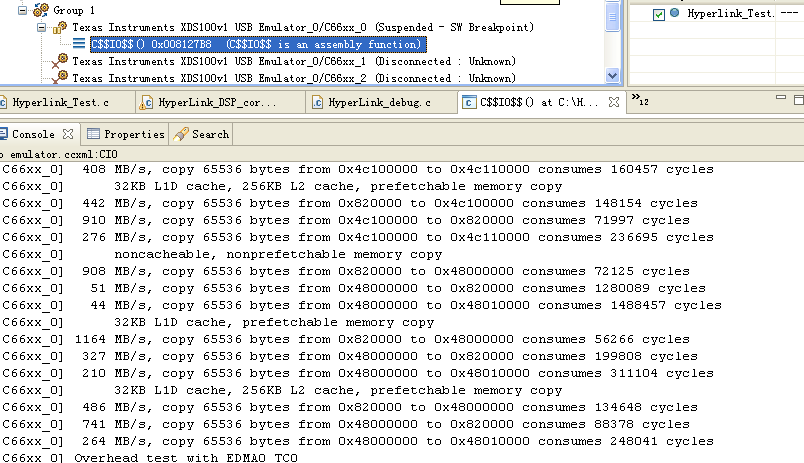The image size is (804, 463).
Task: Click the HyperLink_debug.c file icon
Action: (317, 103)
